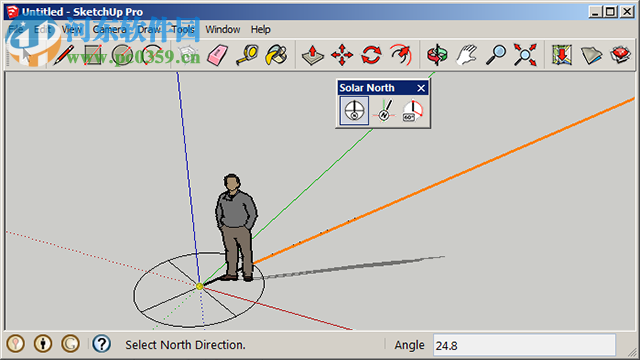Screen dimensions: 640x360
Task: Close the Solar North toolbar
Action: point(421,88)
